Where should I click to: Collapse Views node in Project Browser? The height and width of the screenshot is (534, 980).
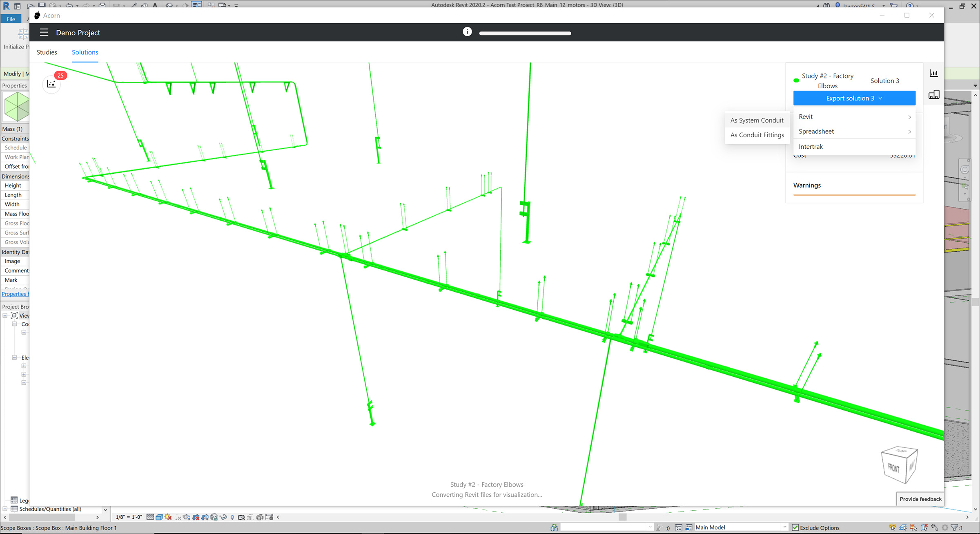click(x=5, y=315)
